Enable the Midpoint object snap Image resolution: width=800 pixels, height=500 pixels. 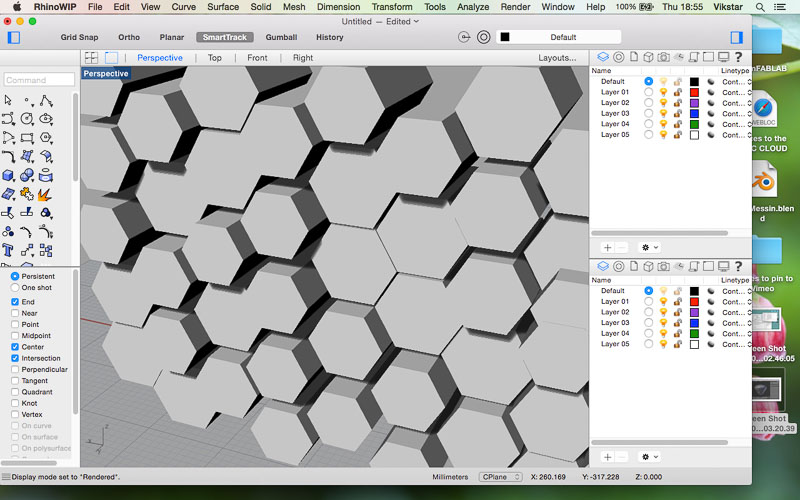coord(15,335)
